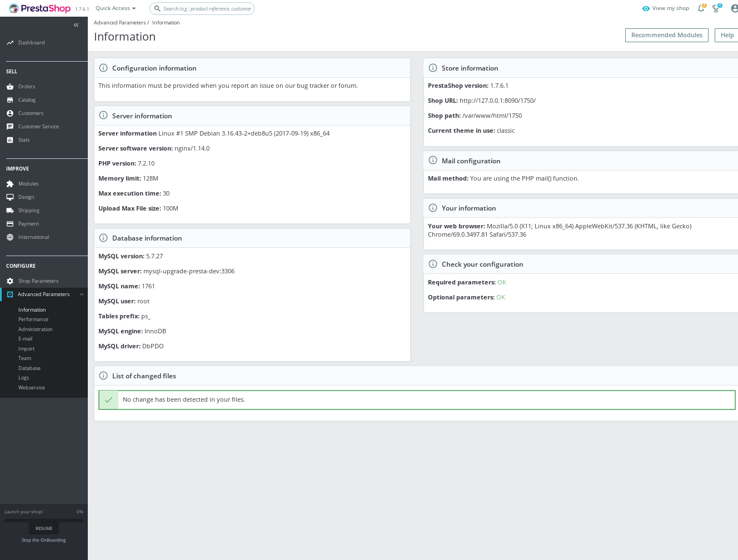Click Required parameters OK status
The image size is (738, 560).
(x=502, y=282)
